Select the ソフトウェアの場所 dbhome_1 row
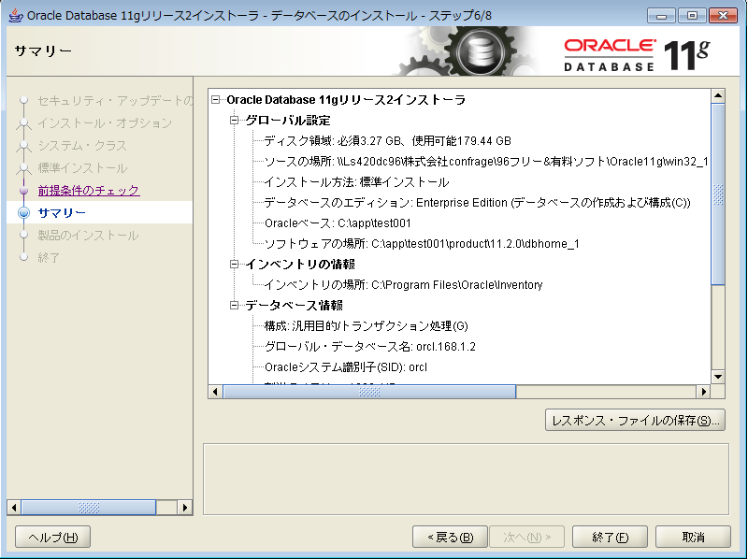 (x=422, y=243)
